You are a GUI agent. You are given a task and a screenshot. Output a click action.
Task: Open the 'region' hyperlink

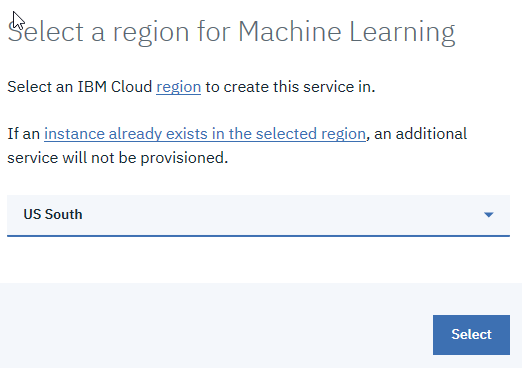coord(179,87)
